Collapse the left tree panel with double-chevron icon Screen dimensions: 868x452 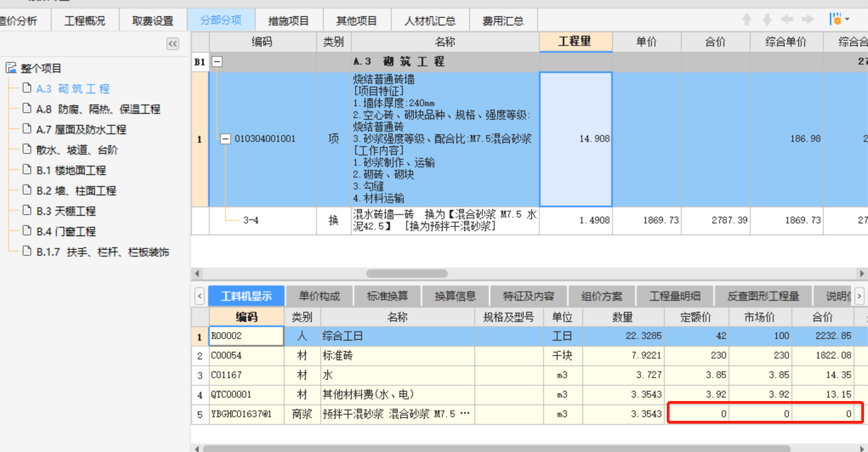tap(173, 44)
